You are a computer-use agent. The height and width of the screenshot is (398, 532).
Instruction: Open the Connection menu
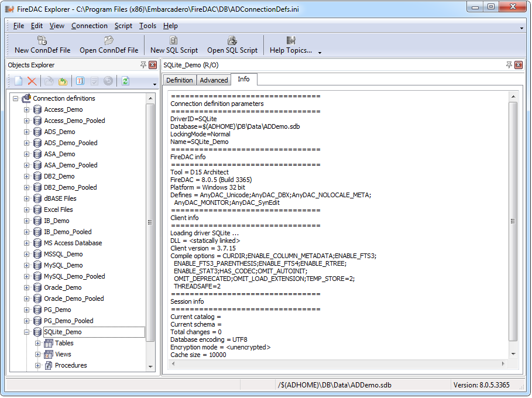pos(89,26)
